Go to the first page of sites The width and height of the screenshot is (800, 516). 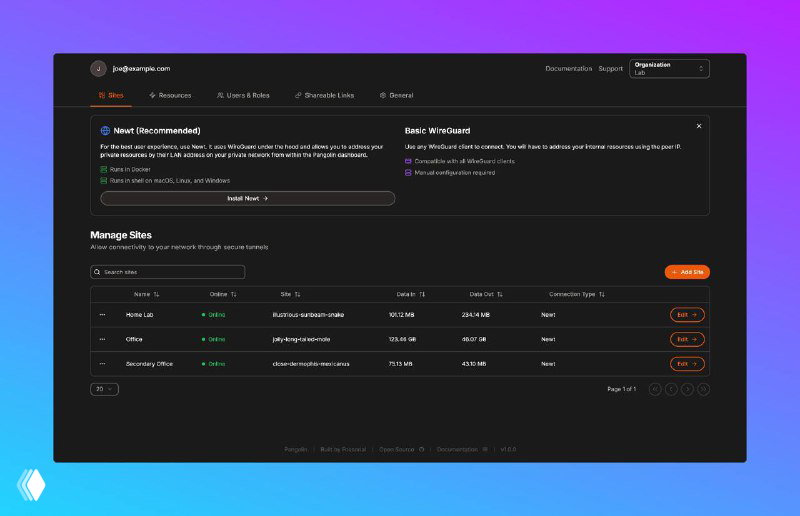point(655,389)
